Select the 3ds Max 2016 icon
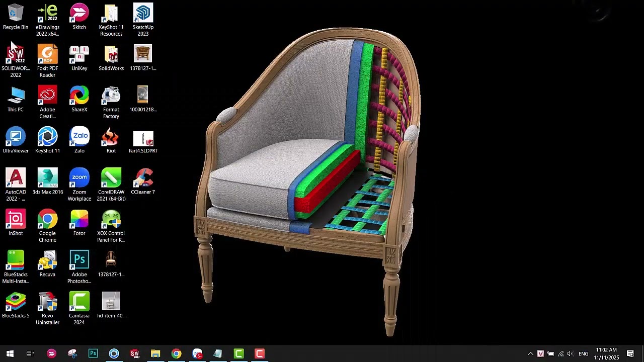 pos(47,182)
